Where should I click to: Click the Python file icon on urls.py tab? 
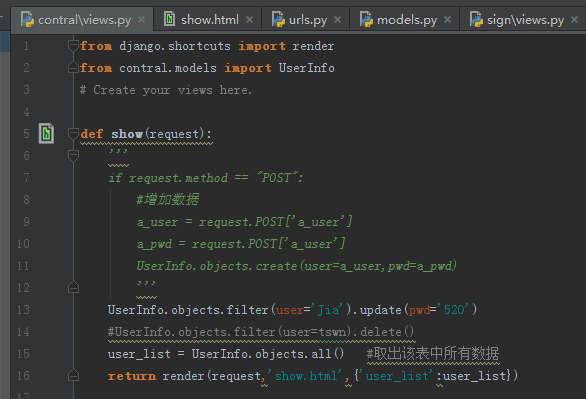[278, 19]
